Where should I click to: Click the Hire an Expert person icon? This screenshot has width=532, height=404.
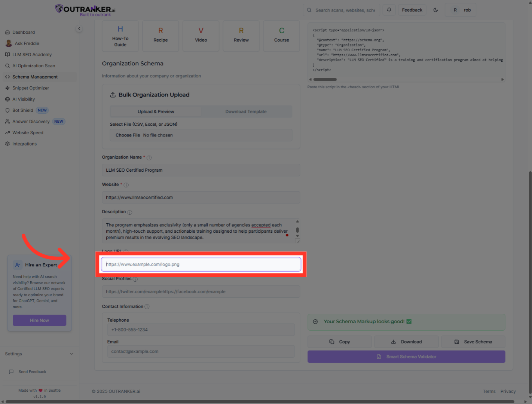pos(18,265)
